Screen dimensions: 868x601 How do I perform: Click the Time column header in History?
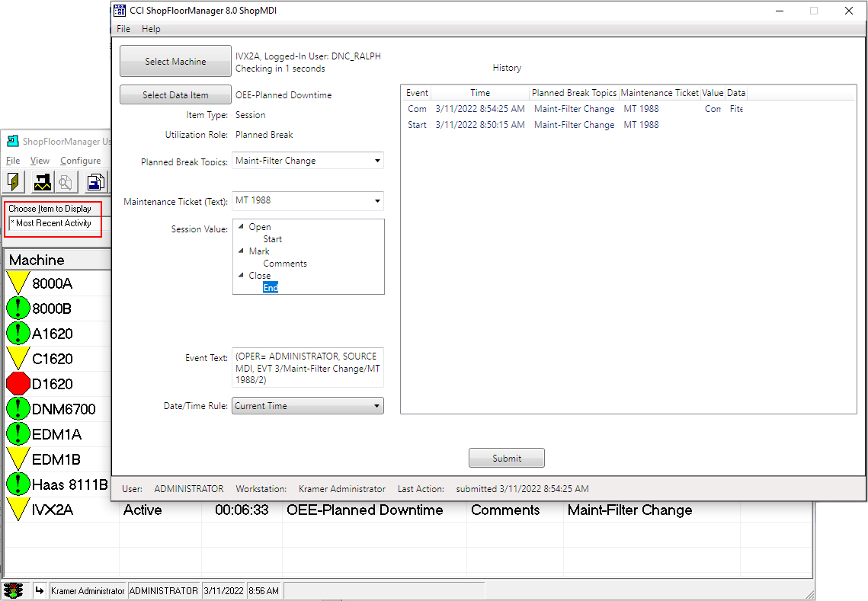[480, 93]
